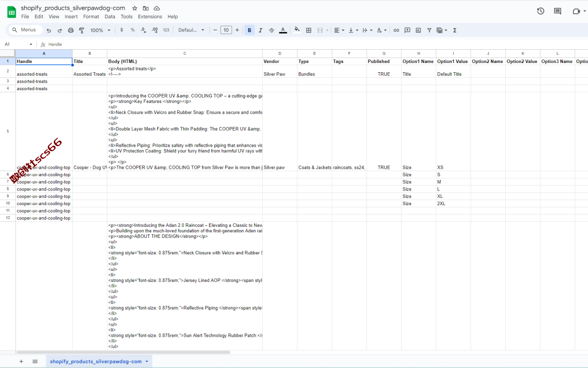
Task: Open version history clock icon
Action: pyautogui.click(x=541, y=11)
